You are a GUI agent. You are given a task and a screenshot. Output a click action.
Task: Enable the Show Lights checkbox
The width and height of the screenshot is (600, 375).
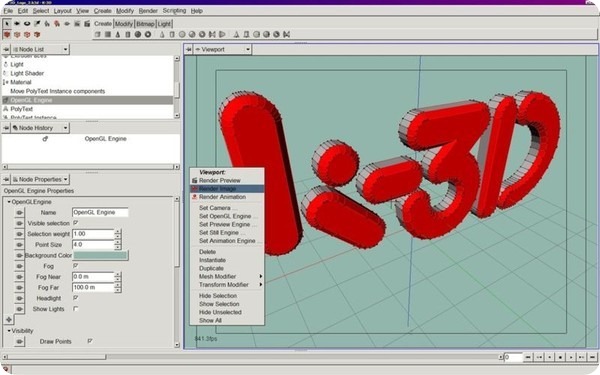[x=76, y=308]
